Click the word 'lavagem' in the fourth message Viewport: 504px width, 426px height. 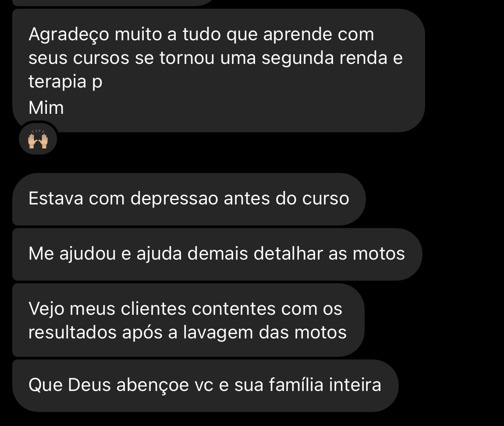[218, 333]
